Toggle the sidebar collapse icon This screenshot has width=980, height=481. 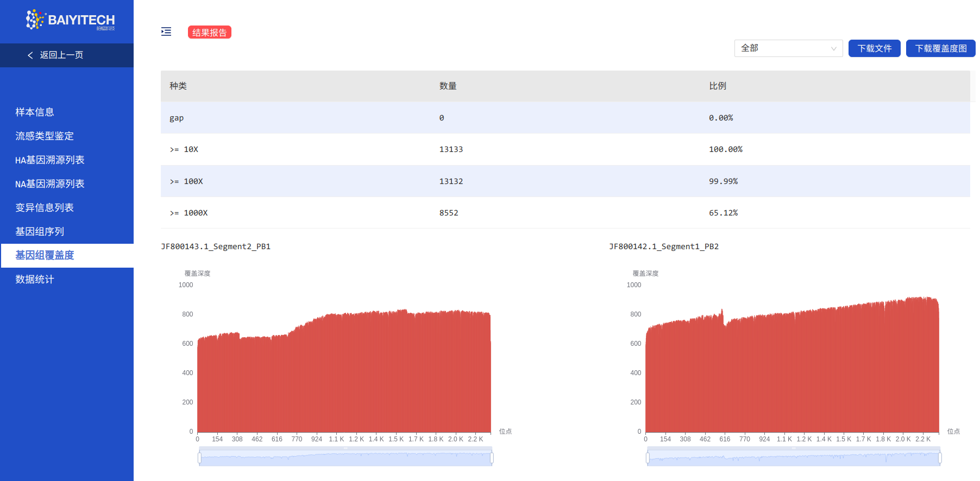click(166, 32)
